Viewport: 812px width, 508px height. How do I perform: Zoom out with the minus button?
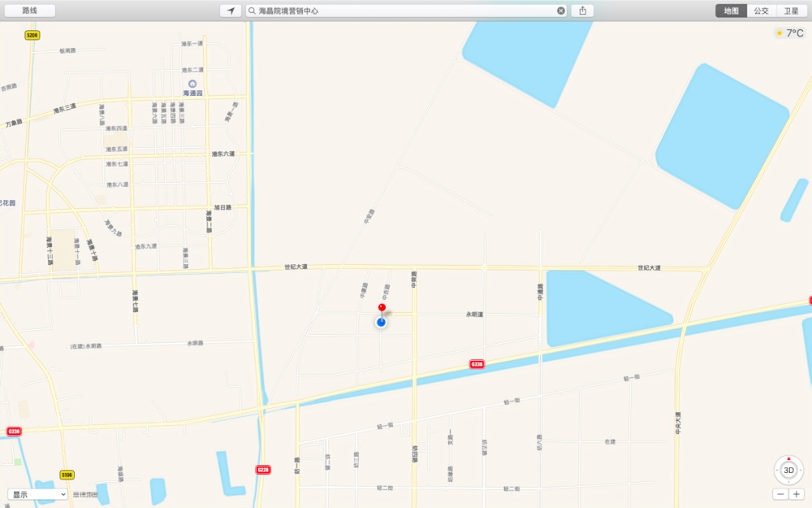[780, 493]
